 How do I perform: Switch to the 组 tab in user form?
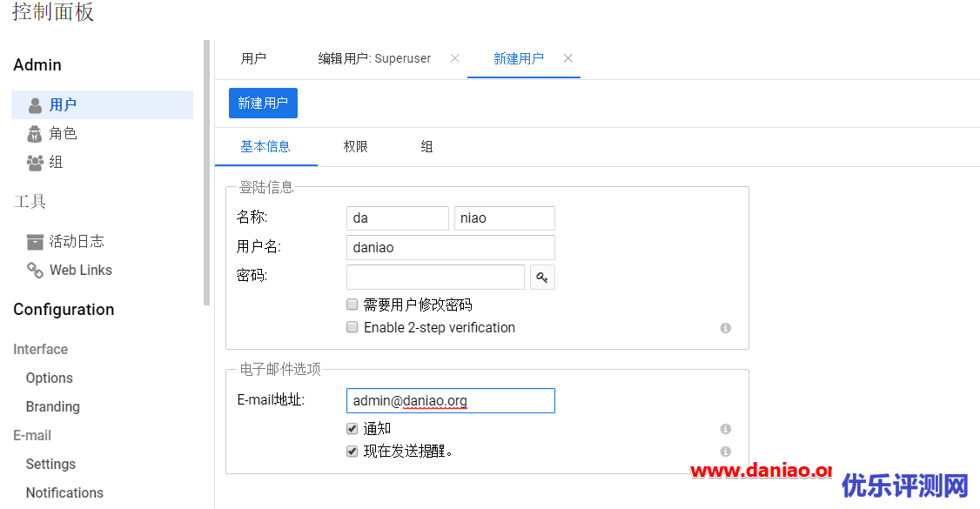point(426,146)
